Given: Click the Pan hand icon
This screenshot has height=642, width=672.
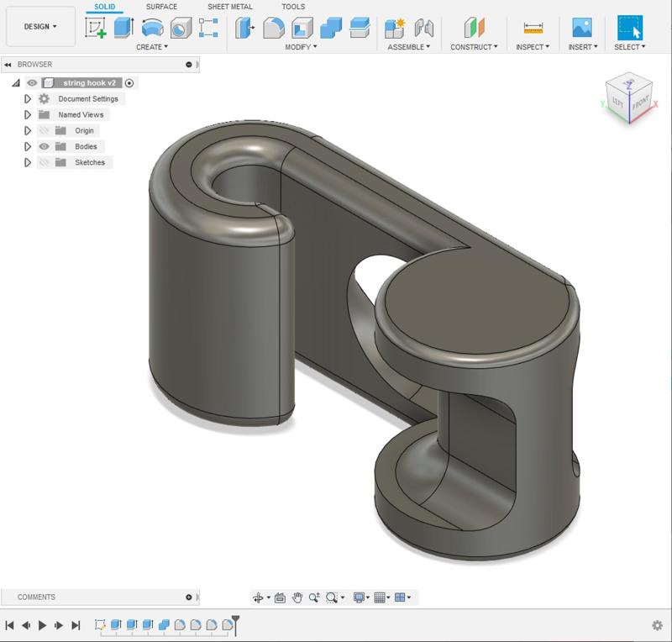Looking at the screenshot, I should coord(297,597).
